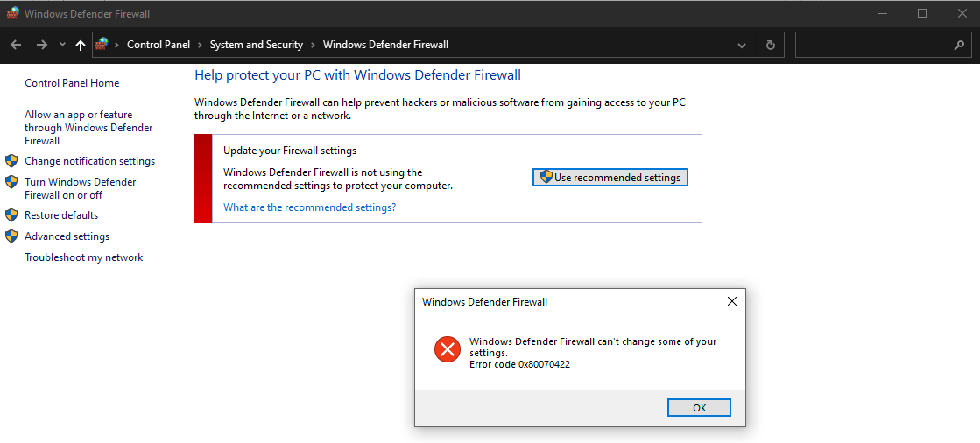Click the Back navigation arrow
Image resolution: width=980 pixels, height=443 pixels.
coord(16,45)
